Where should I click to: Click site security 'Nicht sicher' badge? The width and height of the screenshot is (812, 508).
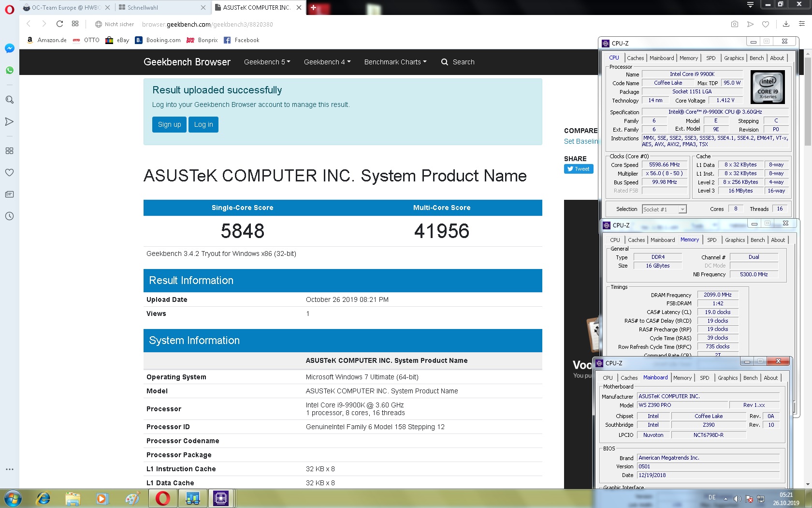point(115,24)
